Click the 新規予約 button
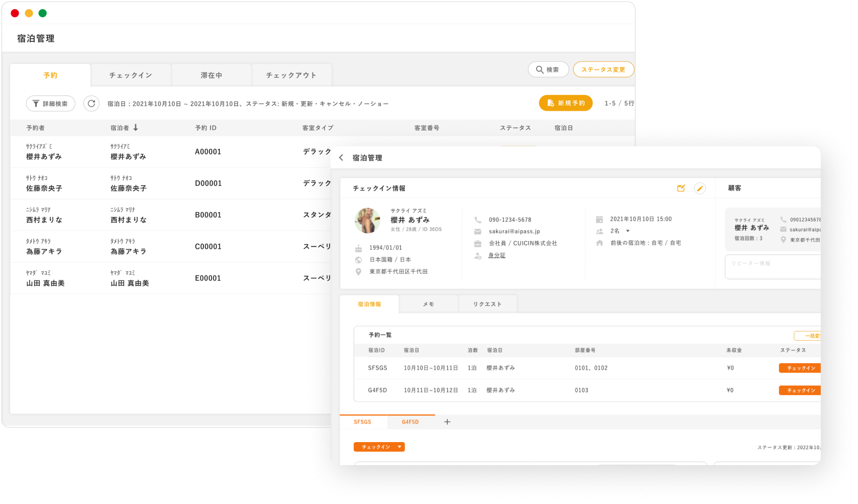This screenshot has height=504, width=858. (566, 103)
